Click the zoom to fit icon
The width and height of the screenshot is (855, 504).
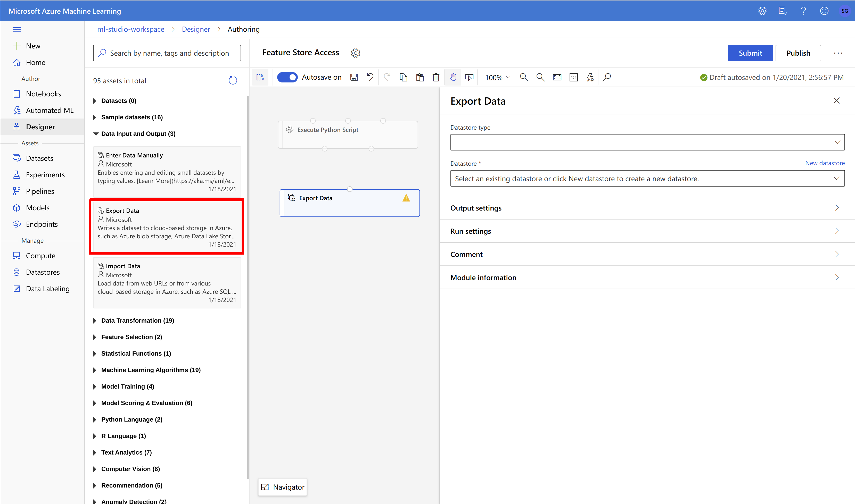click(x=557, y=78)
